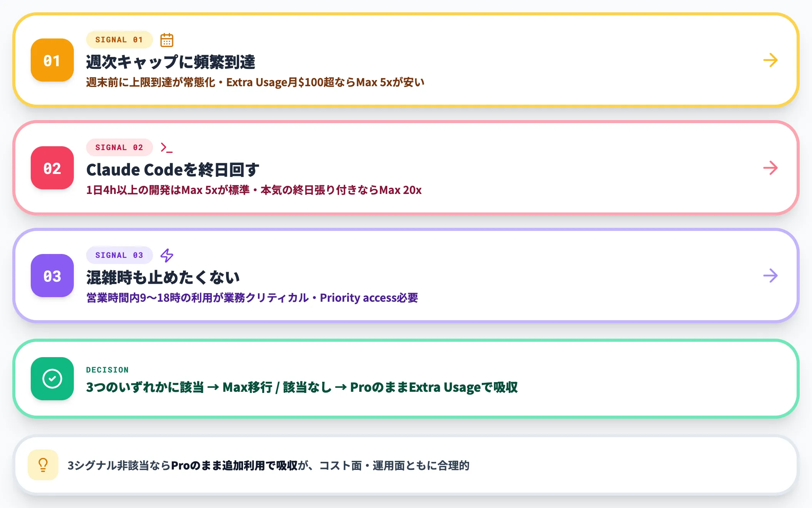
Task: Click the calendar icon next to SIGNAL 01
Action: 167,40
